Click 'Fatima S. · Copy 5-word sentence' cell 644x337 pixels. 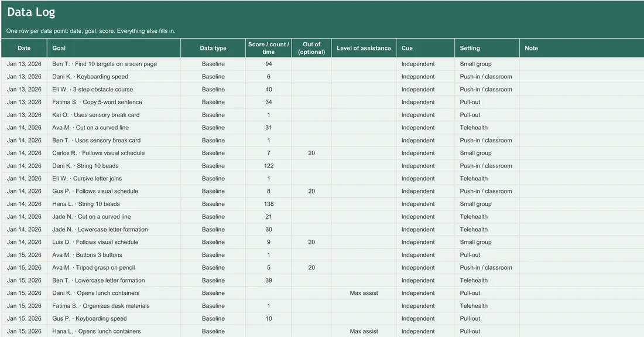pos(114,102)
